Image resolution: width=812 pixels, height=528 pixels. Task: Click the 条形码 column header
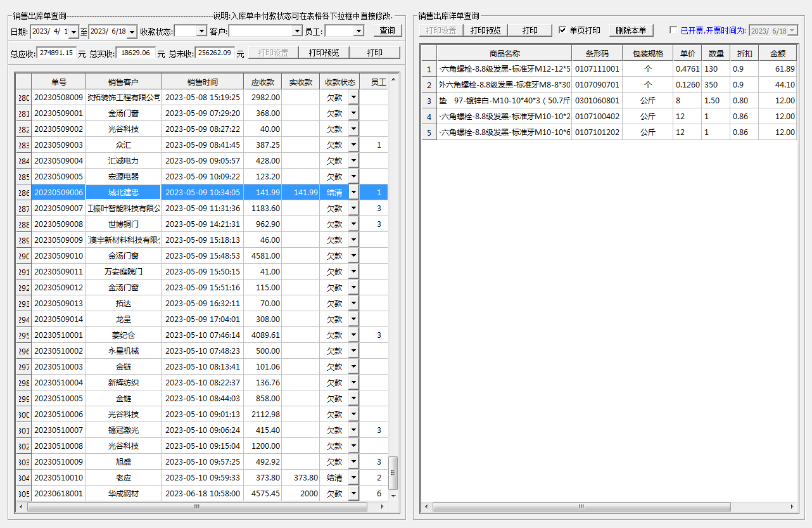click(x=597, y=53)
